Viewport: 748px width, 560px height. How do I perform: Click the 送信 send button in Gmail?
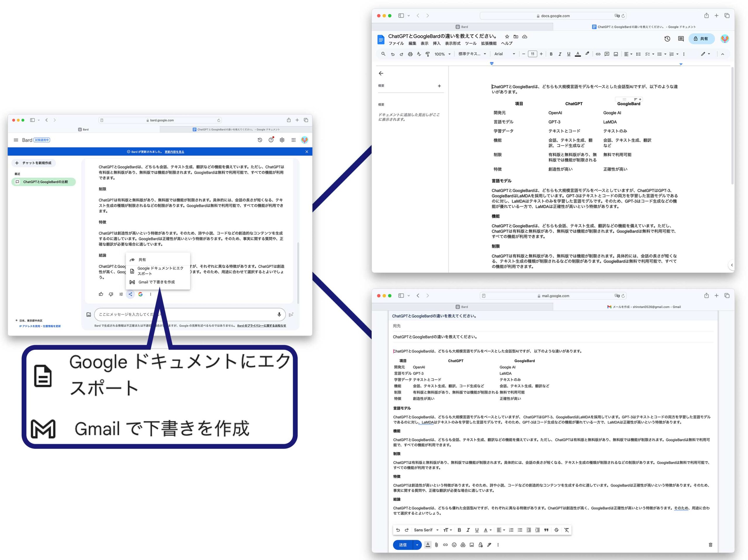pos(403,545)
